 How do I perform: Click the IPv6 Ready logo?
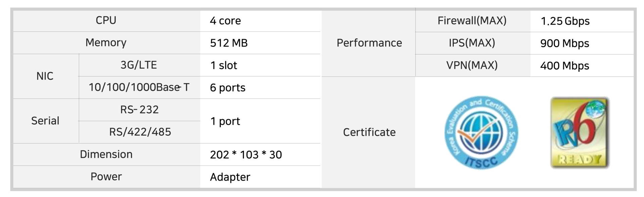pyautogui.click(x=580, y=133)
